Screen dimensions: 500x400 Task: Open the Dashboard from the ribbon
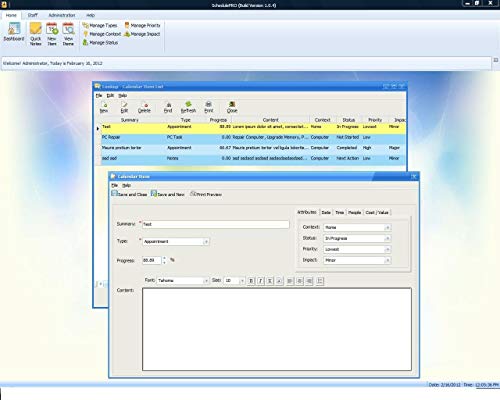[14, 32]
